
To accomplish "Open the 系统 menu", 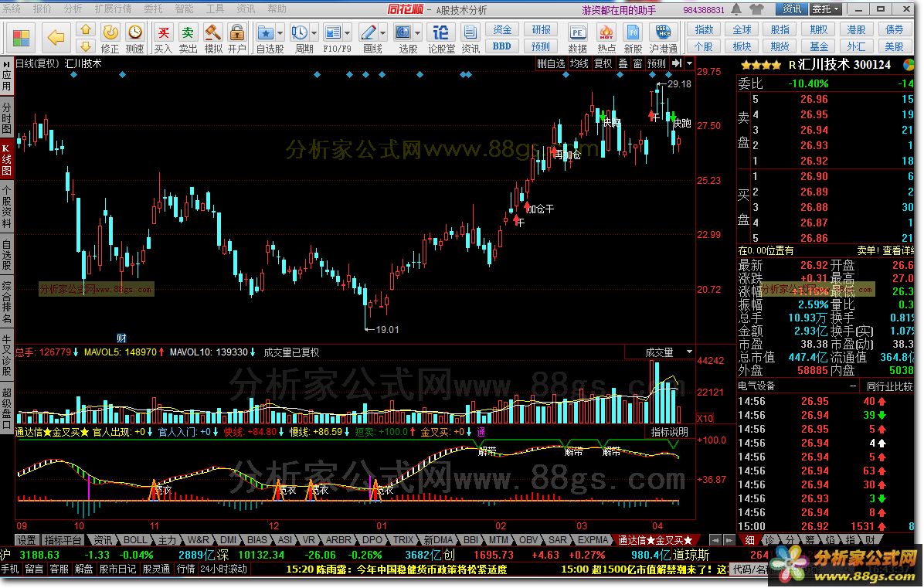I will click(x=11, y=8).
